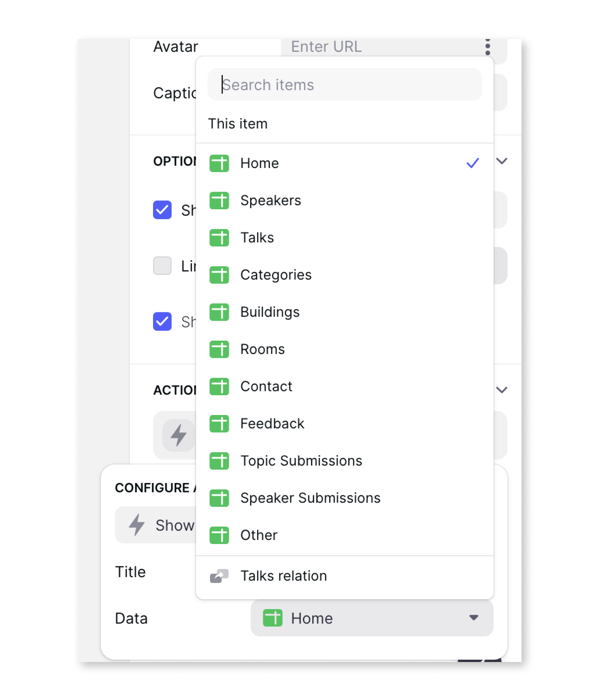Viewport: 598px width, 700px height.
Task: Enable the unchecked gray checkbox
Action: coord(162,266)
